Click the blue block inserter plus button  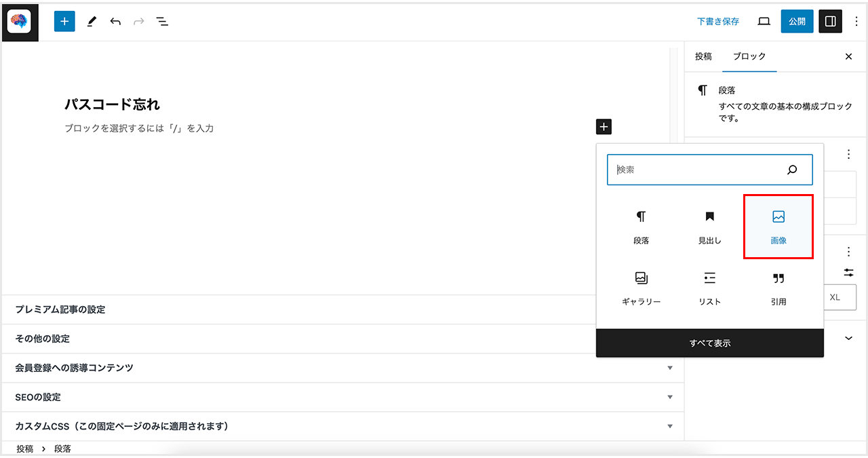point(64,21)
